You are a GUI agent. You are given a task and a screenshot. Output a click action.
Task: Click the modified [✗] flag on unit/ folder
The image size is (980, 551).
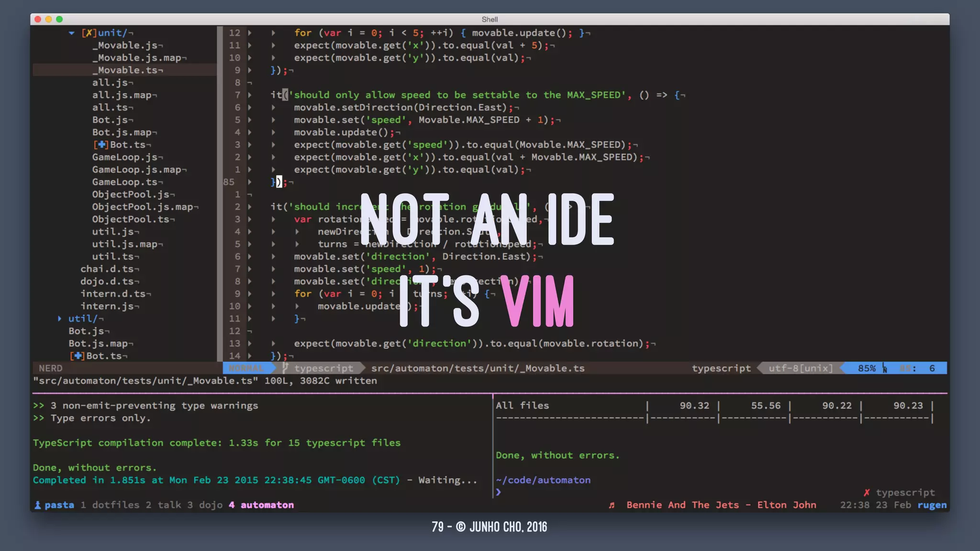[x=89, y=33]
